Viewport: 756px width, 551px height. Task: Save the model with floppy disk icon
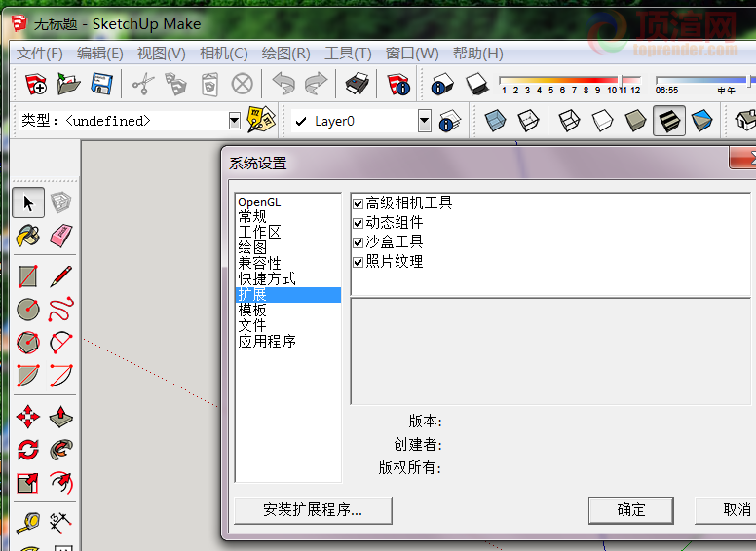[101, 84]
